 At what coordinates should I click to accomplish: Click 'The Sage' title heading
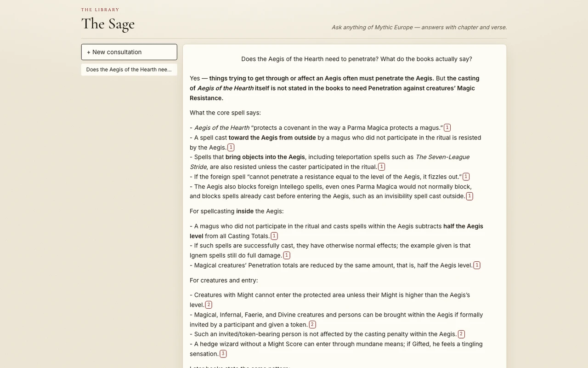tap(108, 23)
